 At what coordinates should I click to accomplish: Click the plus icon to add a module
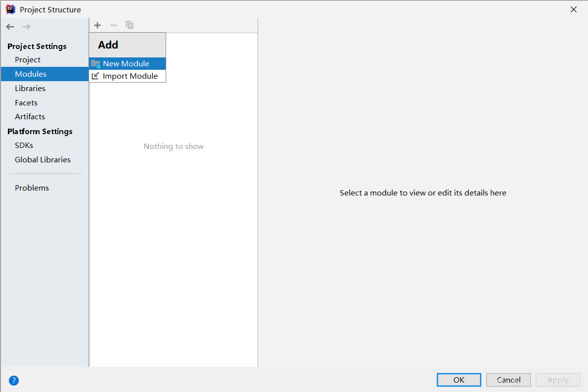click(x=97, y=25)
